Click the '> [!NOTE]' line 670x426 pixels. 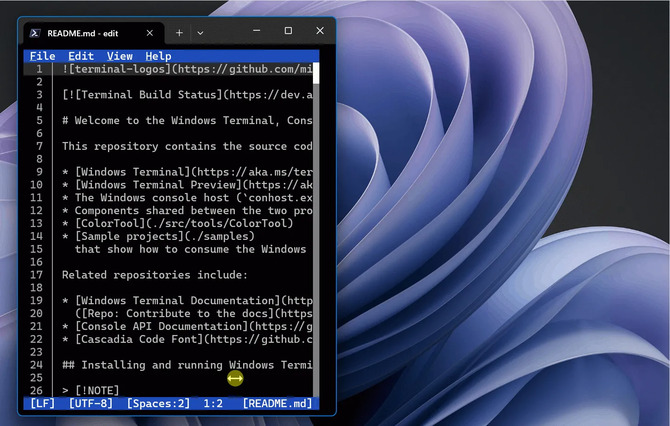[91, 391]
